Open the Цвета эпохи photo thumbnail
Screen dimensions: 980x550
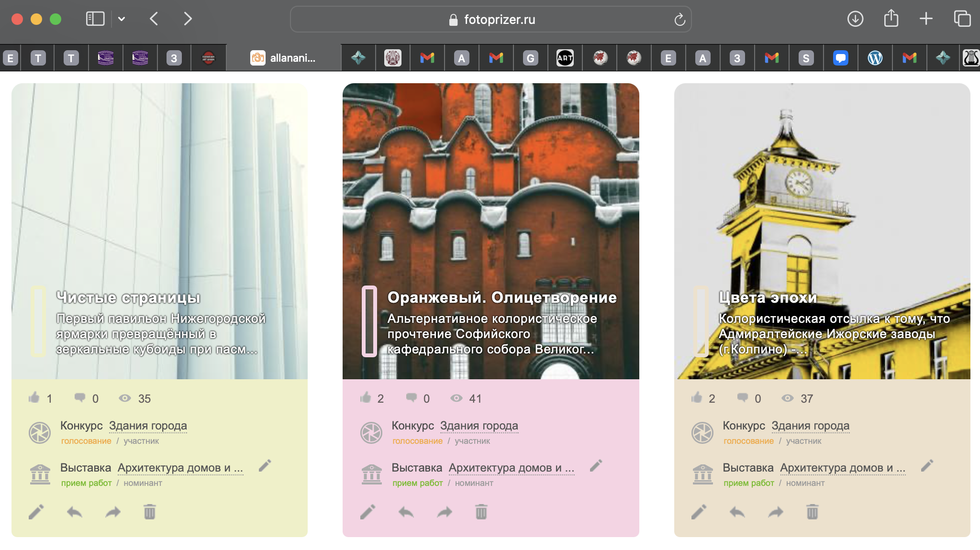coord(822,191)
